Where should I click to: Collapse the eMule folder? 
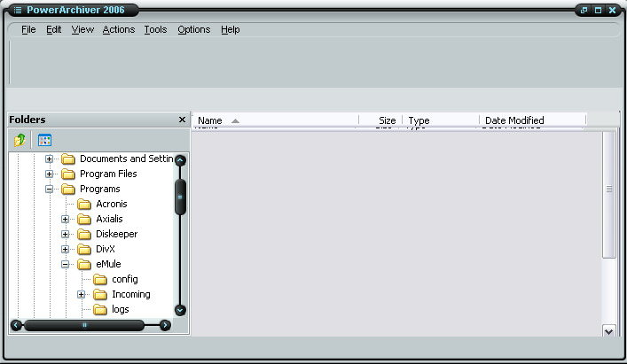point(65,264)
